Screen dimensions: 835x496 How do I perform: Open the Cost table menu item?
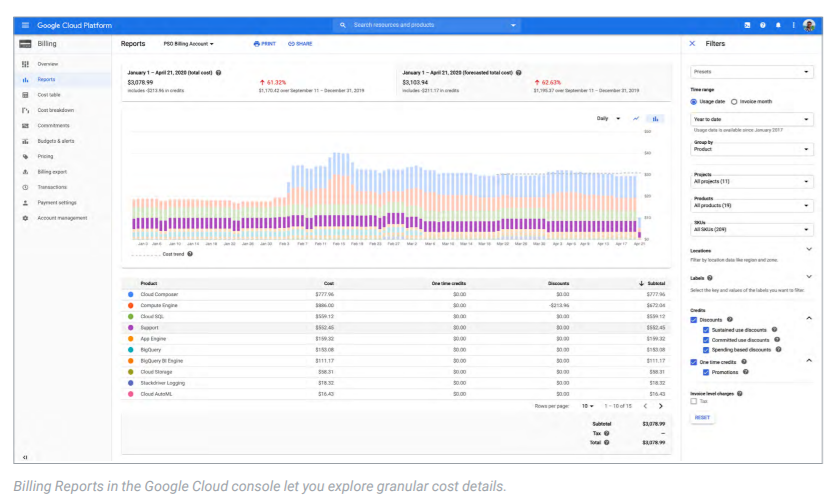pyautogui.click(x=49, y=95)
